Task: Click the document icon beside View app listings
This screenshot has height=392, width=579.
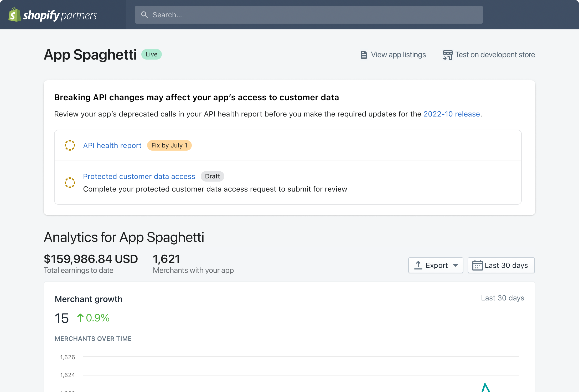Action: (364, 55)
